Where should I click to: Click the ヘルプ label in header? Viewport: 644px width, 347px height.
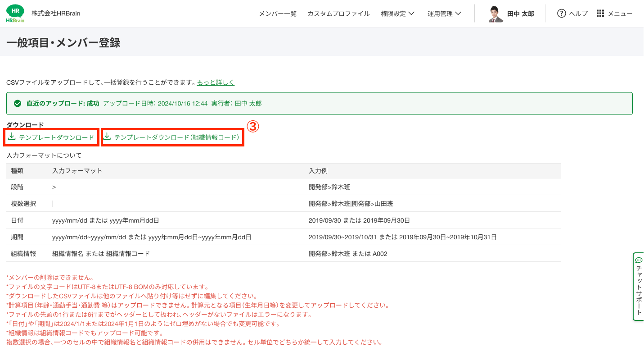click(x=578, y=14)
